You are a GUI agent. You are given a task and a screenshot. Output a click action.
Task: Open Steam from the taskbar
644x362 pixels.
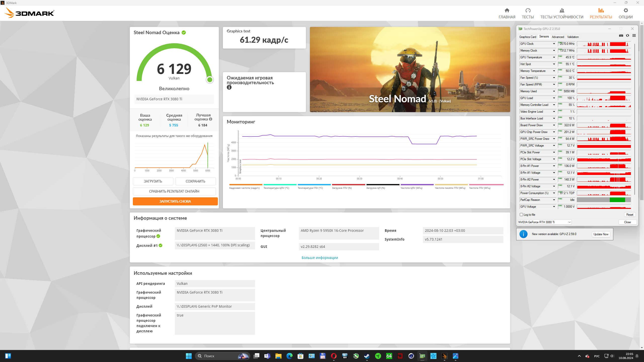tap(367, 356)
